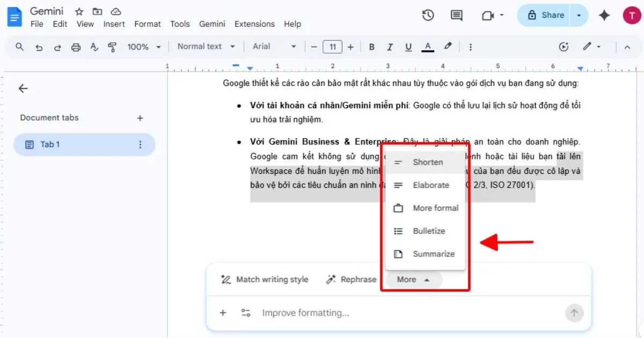The width and height of the screenshot is (644, 338).
Task: Open the video call options dropdown arrow
Action: [x=502, y=16]
